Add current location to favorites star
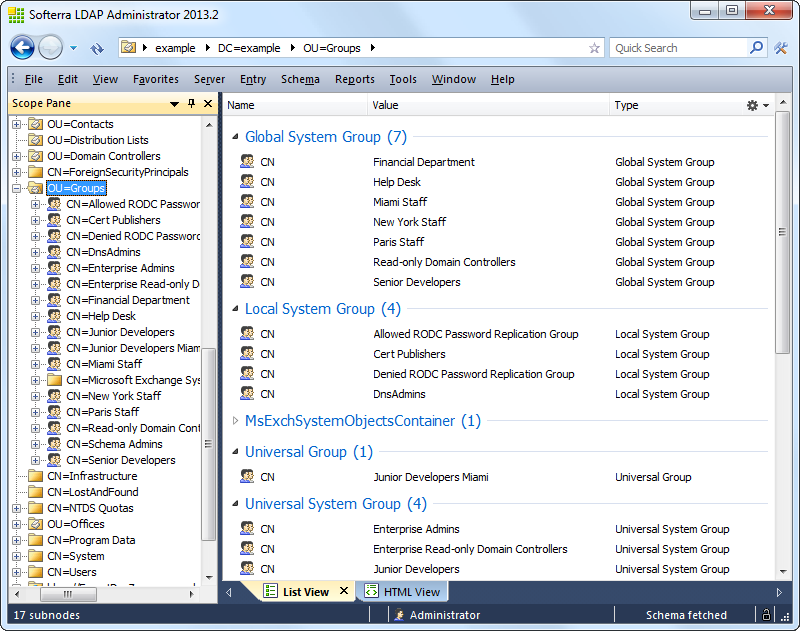Screen dimensions: 800x631 pos(594,48)
